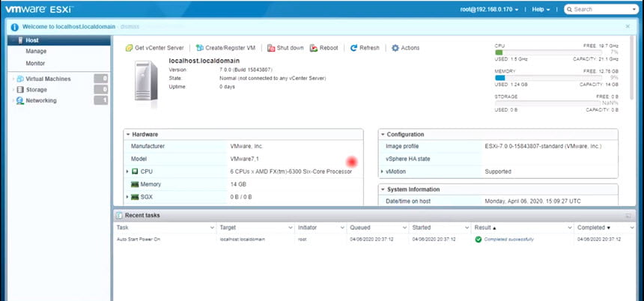Click the Actions gear icon
644x301 pixels.
pos(395,48)
